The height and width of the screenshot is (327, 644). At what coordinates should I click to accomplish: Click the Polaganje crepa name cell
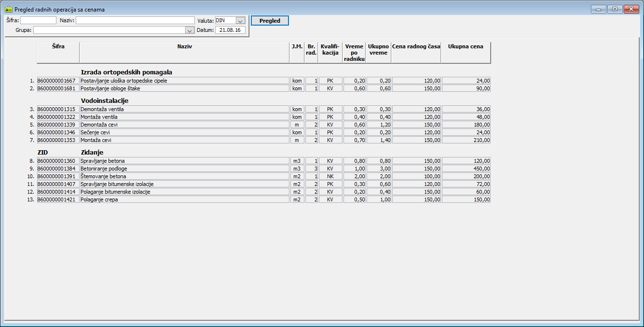pyautogui.click(x=184, y=199)
